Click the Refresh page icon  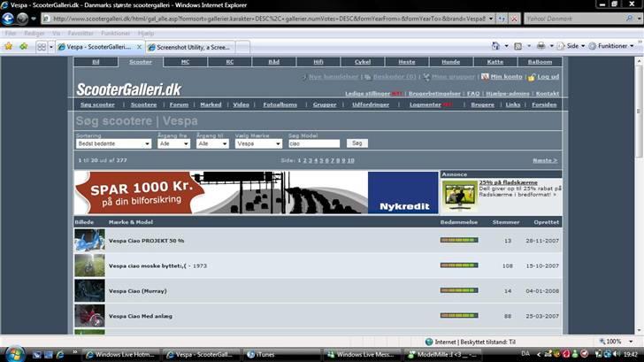click(502, 18)
